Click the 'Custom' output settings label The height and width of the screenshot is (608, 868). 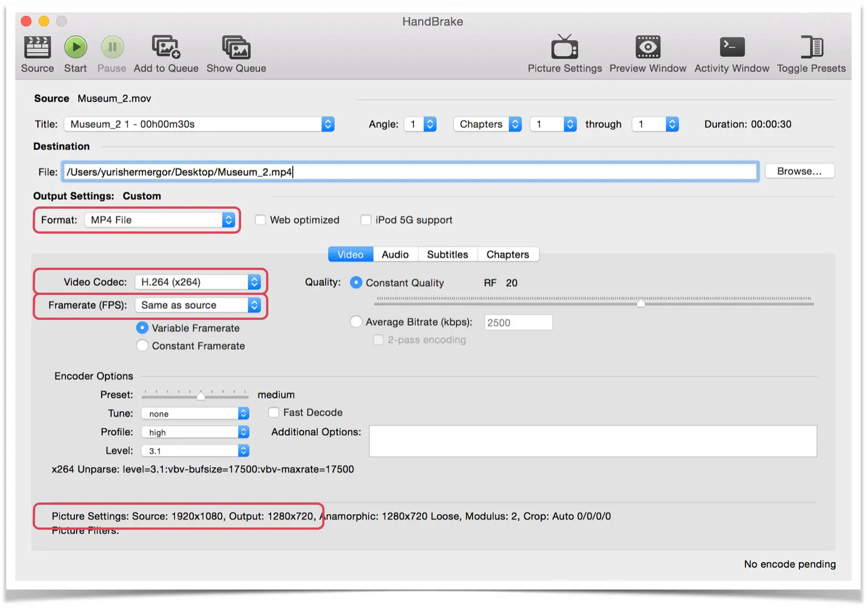142,196
